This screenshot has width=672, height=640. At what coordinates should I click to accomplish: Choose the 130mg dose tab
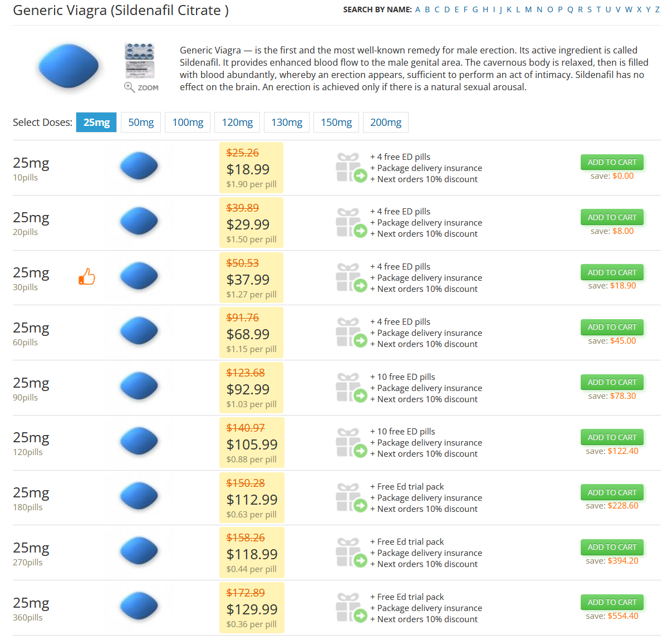[287, 123]
